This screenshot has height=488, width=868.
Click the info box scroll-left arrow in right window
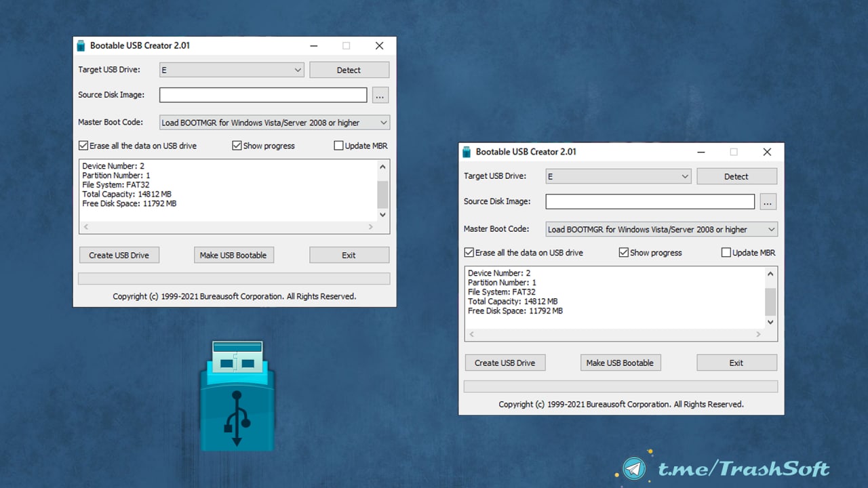pos(472,335)
